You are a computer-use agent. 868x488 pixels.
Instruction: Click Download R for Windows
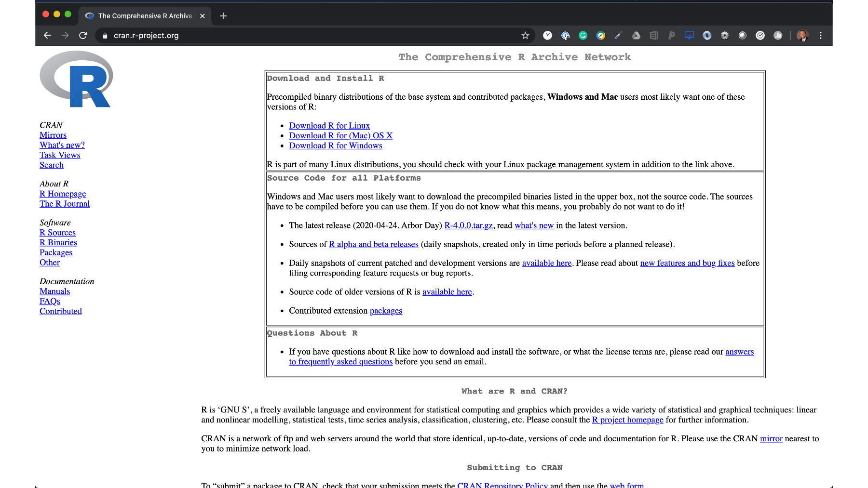[336, 145]
